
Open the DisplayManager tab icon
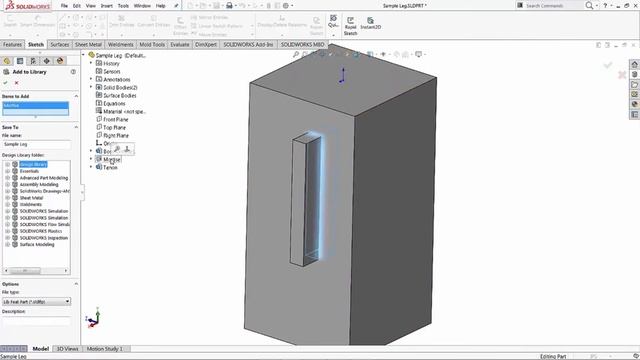[60, 61]
